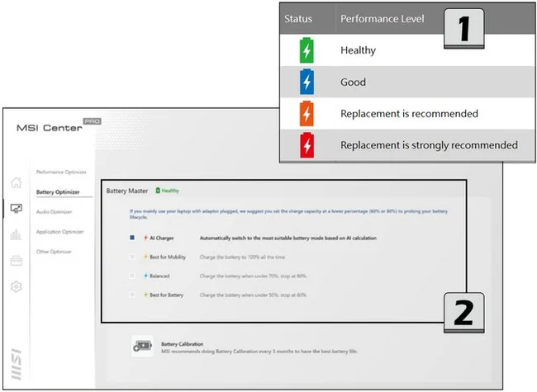Image resolution: width=537 pixels, height=392 pixels.
Task: Select the AI Charger option
Action: point(132,238)
